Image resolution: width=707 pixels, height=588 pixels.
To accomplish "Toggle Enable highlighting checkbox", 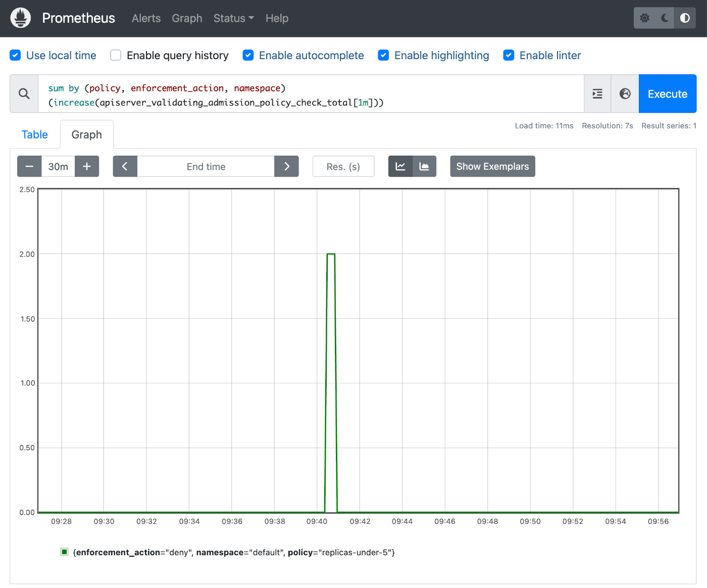I will 383,55.
